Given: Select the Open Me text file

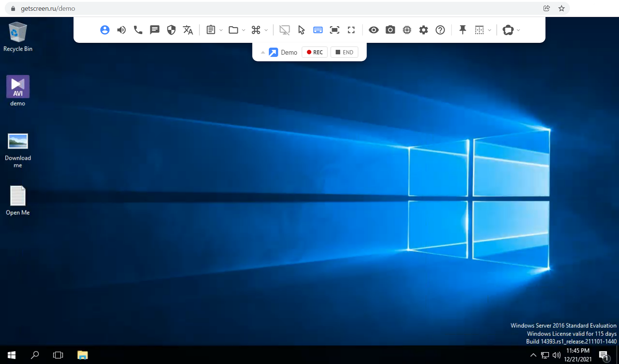Looking at the screenshot, I should [18, 200].
